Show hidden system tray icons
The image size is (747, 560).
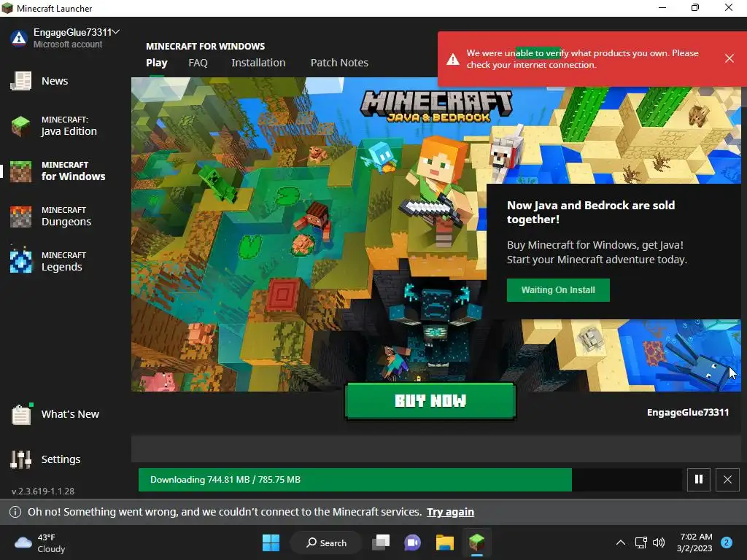pyautogui.click(x=621, y=542)
